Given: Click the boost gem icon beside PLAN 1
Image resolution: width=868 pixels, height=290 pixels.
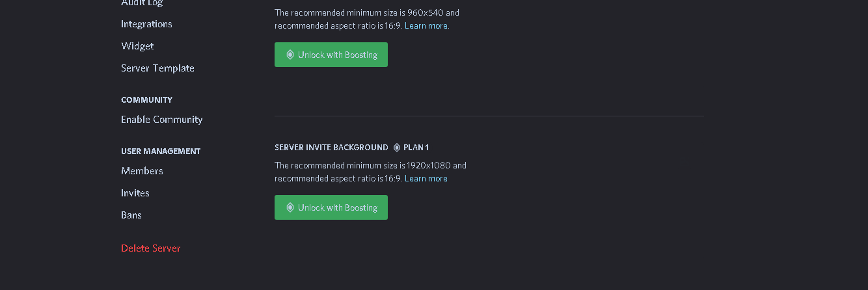Looking at the screenshot, I should [x=397, y=148].
